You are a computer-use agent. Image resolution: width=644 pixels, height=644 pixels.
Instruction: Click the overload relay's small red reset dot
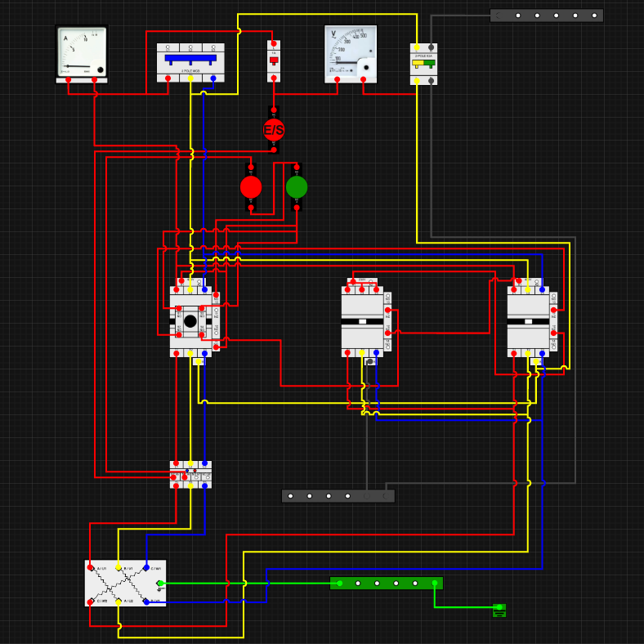pyautogui.click(x=195, y=471)
